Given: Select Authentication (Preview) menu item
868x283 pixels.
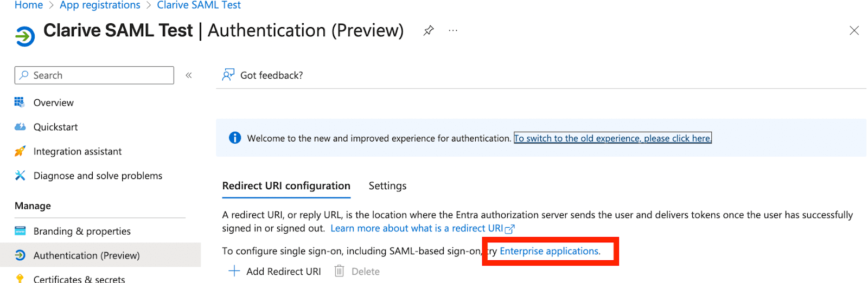Looking at the screenshot, I should (100, 255).
